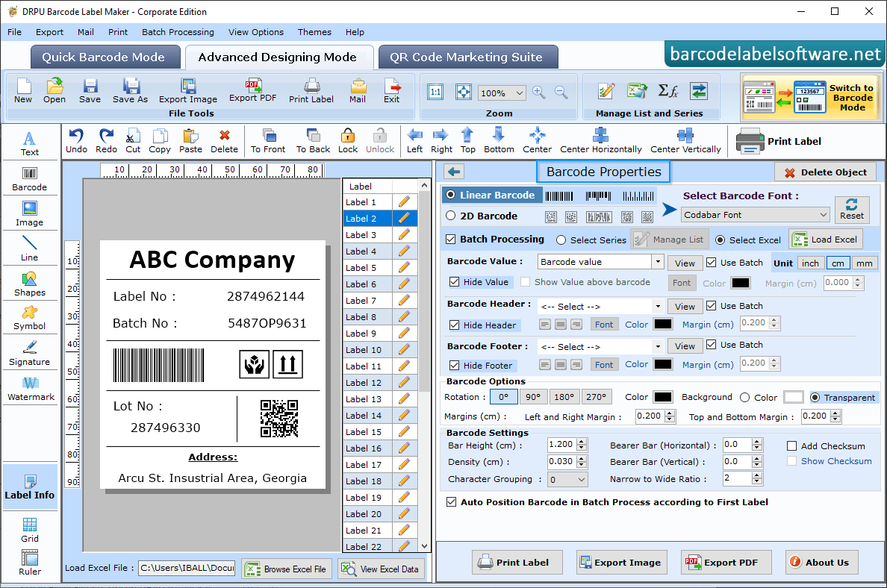The image size is (887, 588).
Task: Toggle the Hide Header checkbox
Action: [454, 325]
